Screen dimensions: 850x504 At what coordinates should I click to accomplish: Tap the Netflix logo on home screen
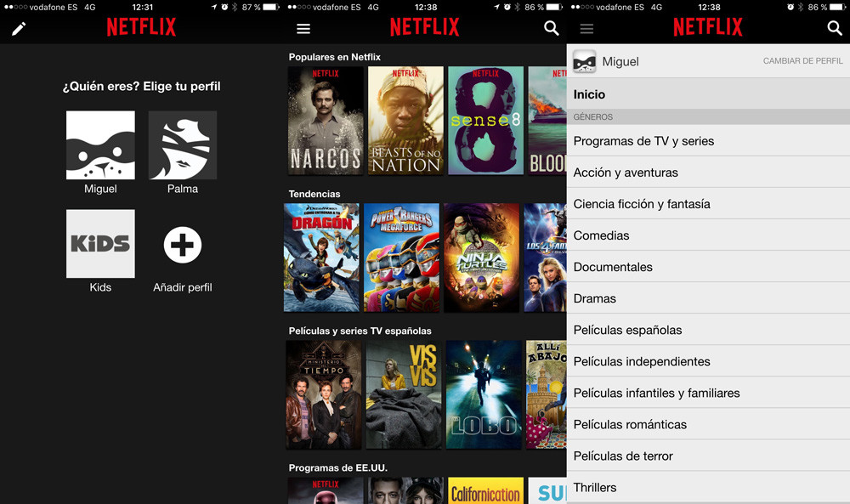point(424,27)
